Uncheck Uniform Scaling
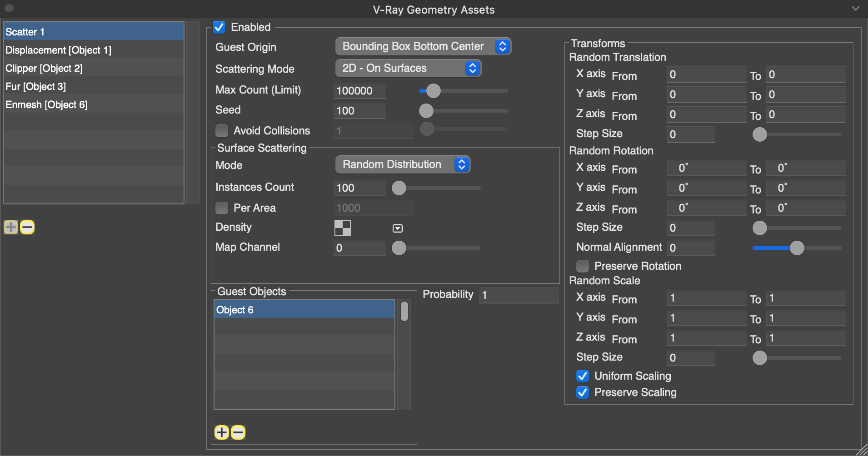 coord(583,376)
